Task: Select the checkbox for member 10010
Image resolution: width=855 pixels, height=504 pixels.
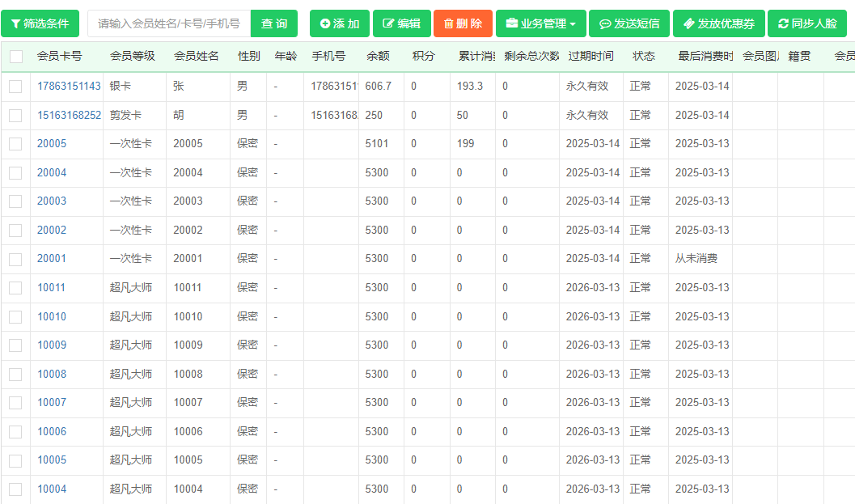Action: pyautogui.click(x=15, y=316)
